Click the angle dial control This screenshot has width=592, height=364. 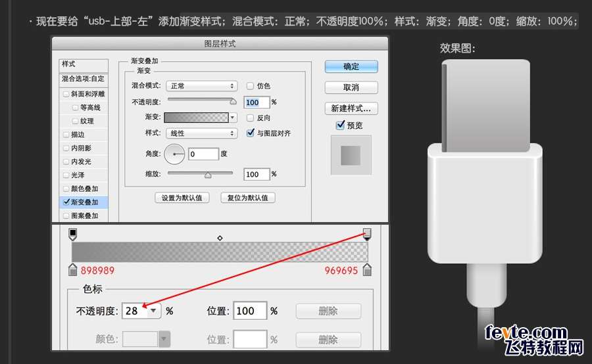point(174,154)
